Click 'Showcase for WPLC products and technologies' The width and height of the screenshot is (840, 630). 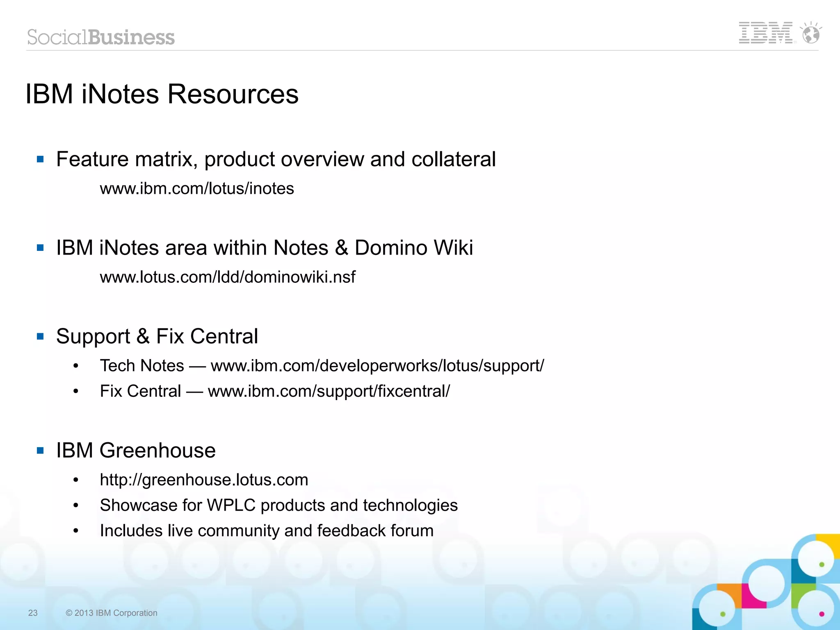point(279,505)
